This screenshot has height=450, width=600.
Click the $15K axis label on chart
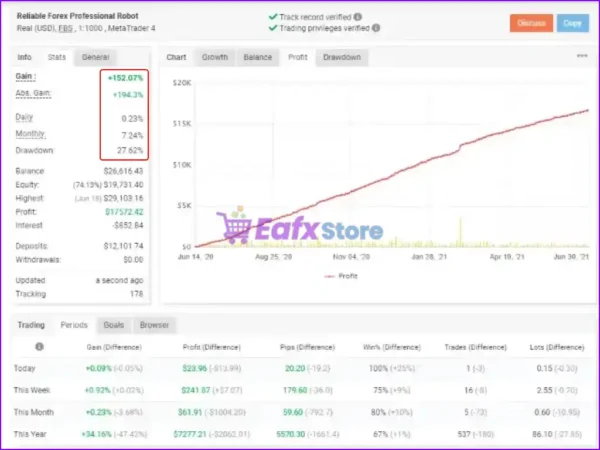pyautogui.click(x=182, y=124)
